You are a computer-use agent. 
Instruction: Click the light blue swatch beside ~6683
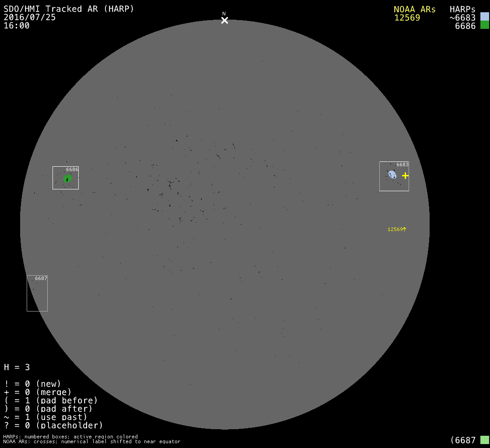click(x=484, y=17)
